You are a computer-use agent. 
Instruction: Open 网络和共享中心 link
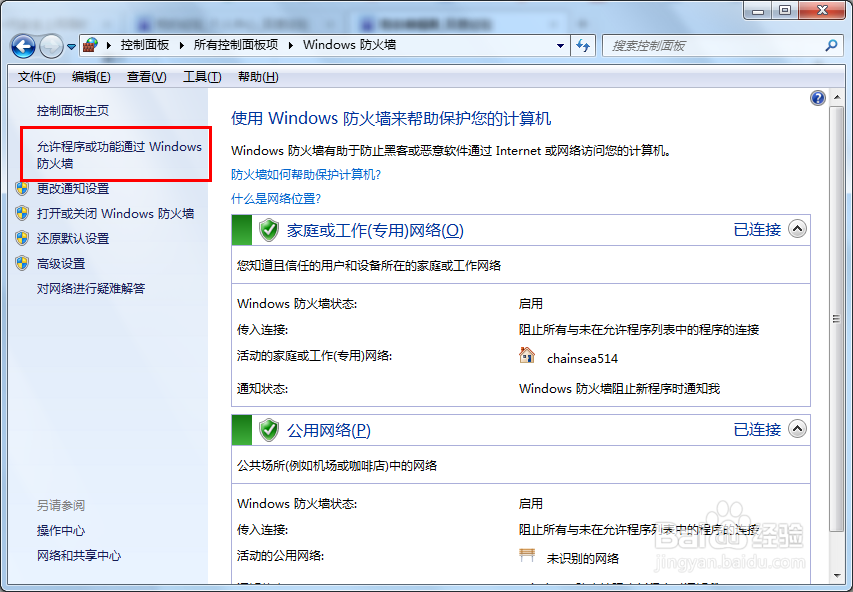[x=79, y=556]
